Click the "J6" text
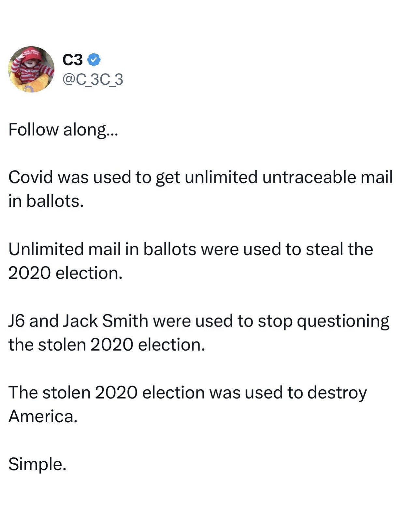The height and width of the screenshot is (532, 420). coord(16,321)
